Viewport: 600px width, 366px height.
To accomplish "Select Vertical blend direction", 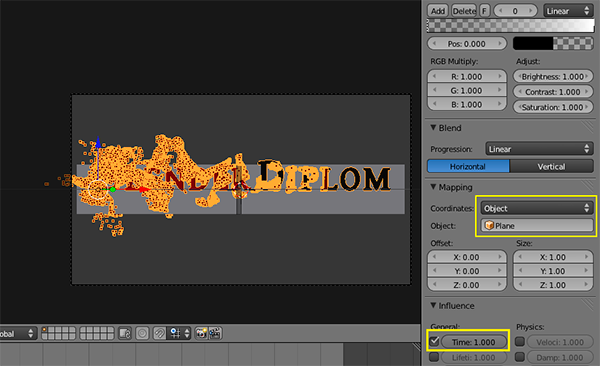I will 551,166.
